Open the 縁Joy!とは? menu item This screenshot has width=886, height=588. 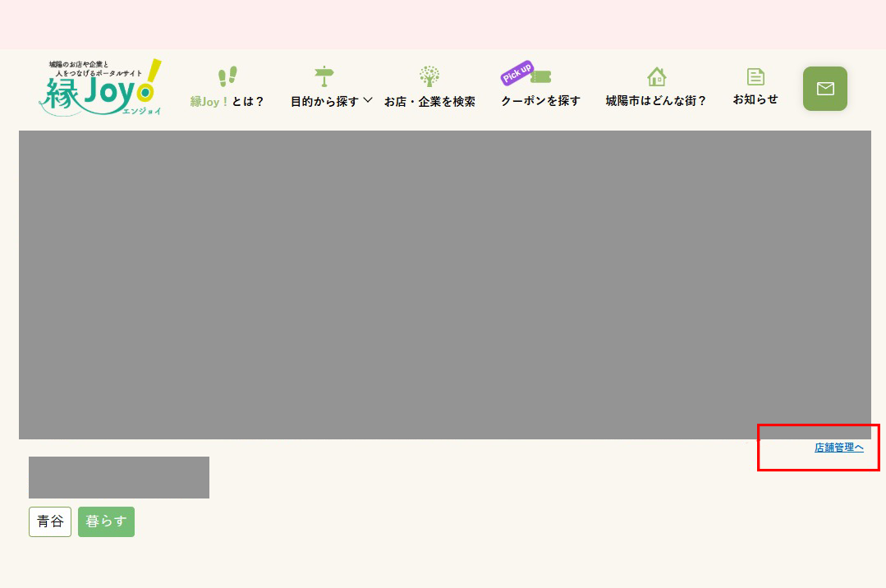pyautogui.click(x=227, y=101)
